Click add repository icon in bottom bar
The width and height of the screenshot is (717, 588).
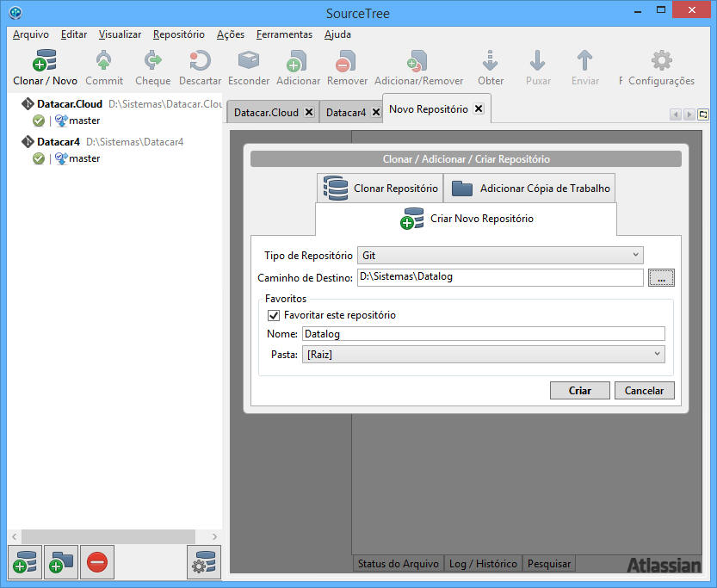coord(25,562)
